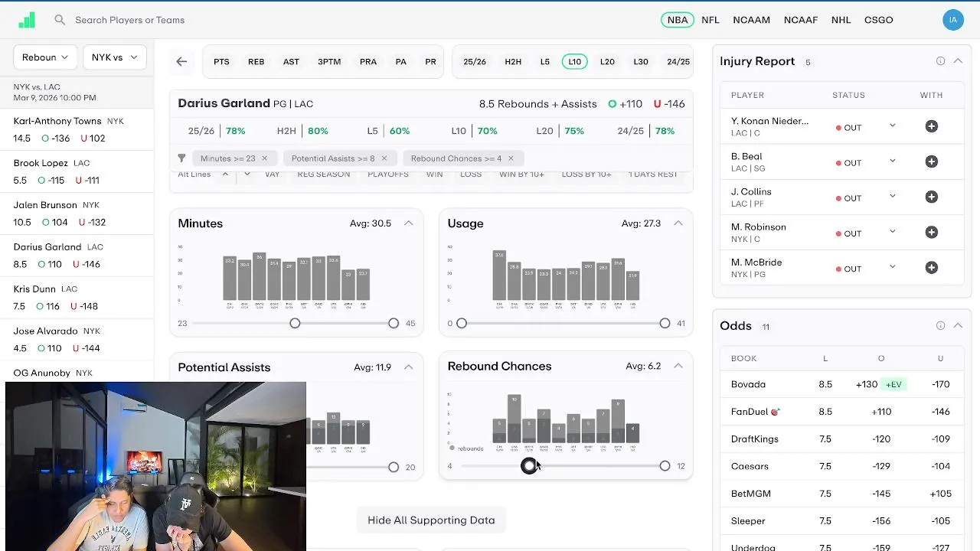This screenshot has width=980, height=551.
Task: Toggle the WIN BY 10+ filter
Action: [x=521, y=174]
